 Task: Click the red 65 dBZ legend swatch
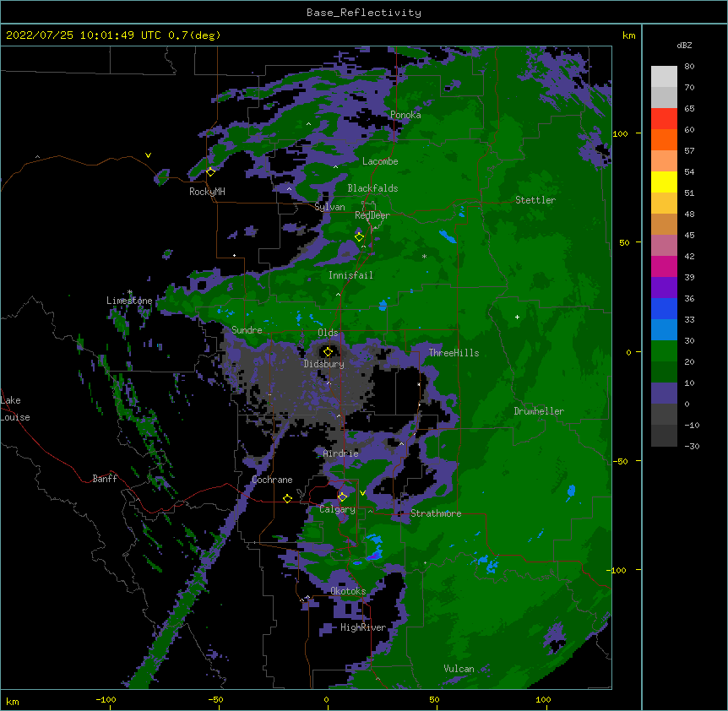664,119
